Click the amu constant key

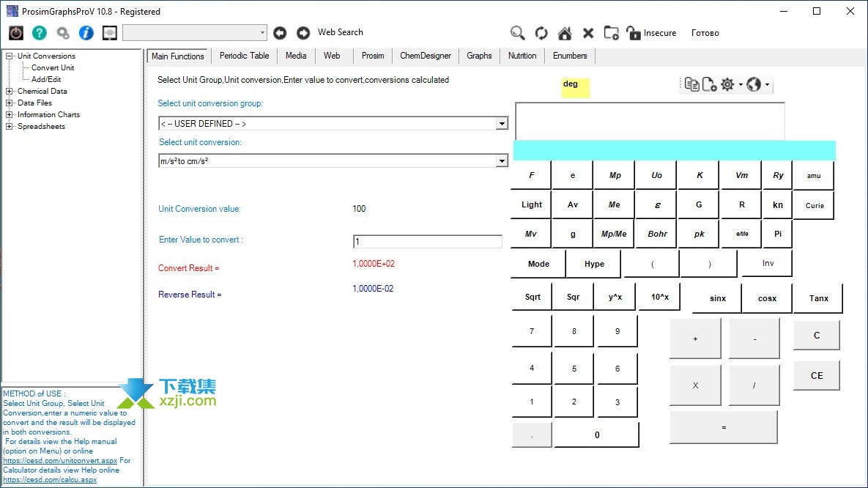[813, 176]
